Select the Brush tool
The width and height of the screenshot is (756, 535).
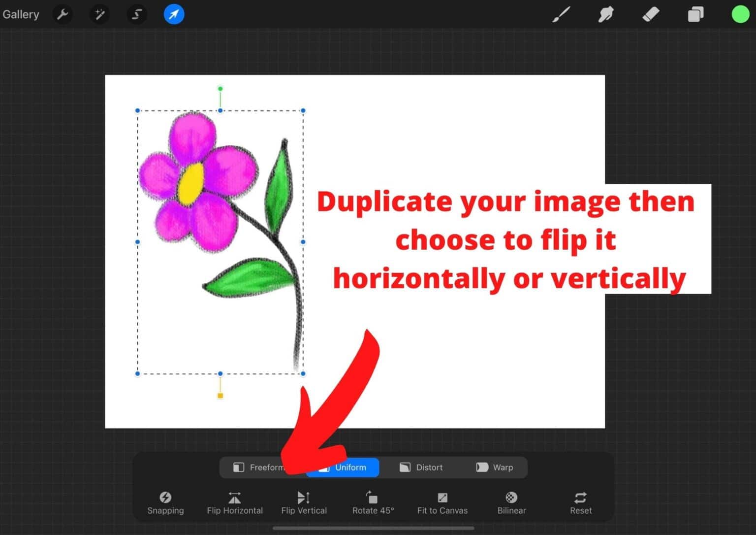561,14
